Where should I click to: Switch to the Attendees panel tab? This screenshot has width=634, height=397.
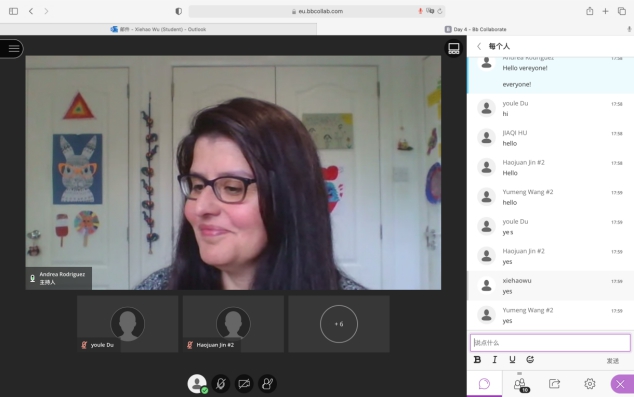(x=520, y=383)
